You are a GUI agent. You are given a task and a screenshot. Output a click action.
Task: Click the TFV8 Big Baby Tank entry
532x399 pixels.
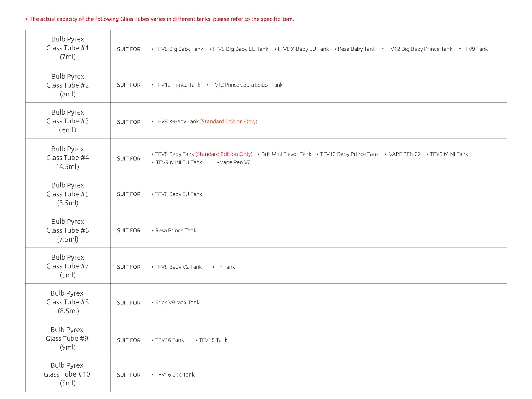(x=179, y=49)
